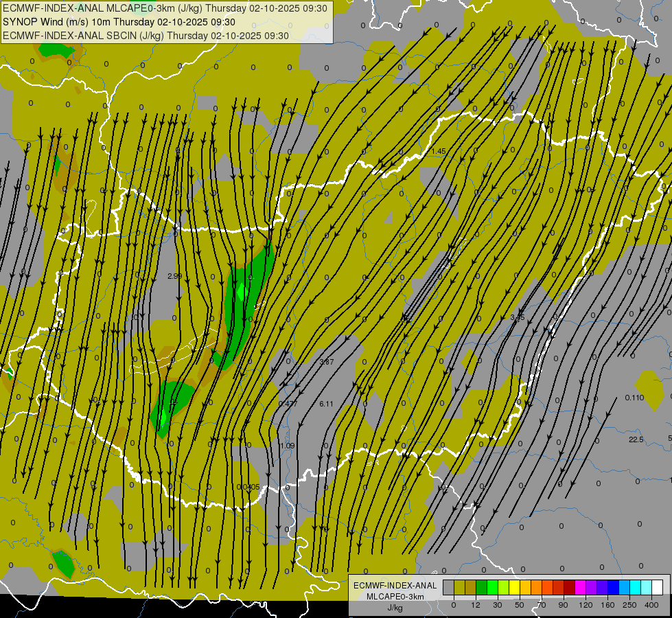Click the legend tick label 250
The height and width of the screenshot is (618, 672).
629,605
